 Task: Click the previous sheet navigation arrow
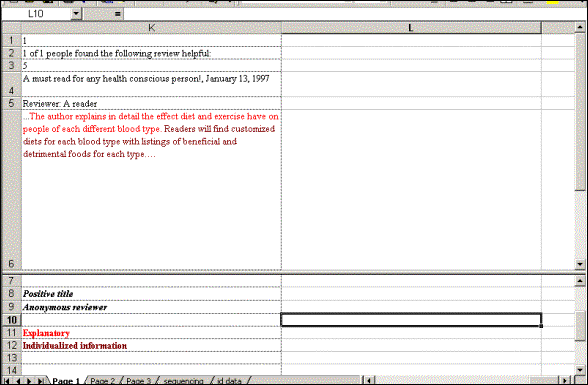coord(18,381)
